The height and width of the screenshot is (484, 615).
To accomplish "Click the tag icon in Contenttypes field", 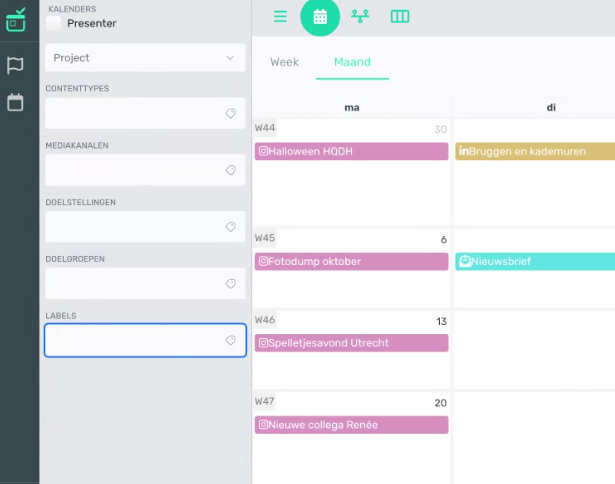I will click(x=231, y=113).
